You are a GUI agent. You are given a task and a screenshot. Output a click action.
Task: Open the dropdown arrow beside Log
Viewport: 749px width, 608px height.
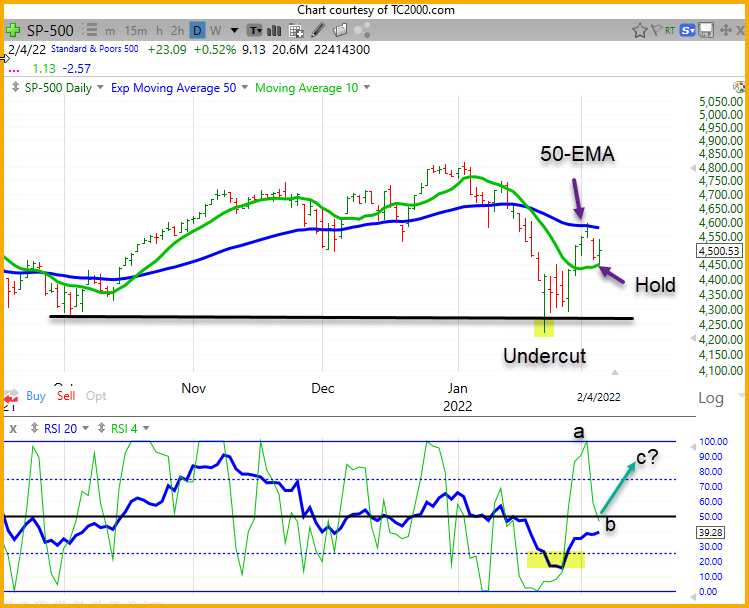pos(741,395)
